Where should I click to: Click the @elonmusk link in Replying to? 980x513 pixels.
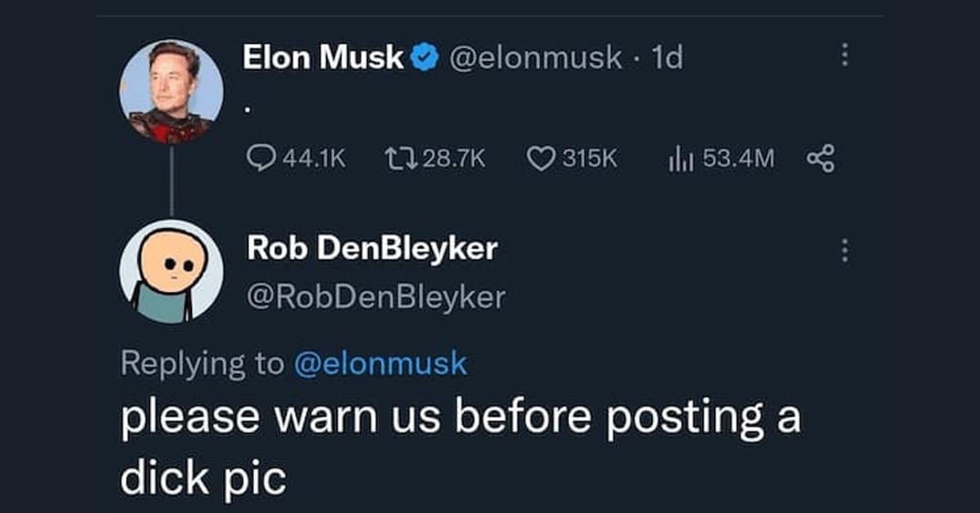tap(381, 363)
